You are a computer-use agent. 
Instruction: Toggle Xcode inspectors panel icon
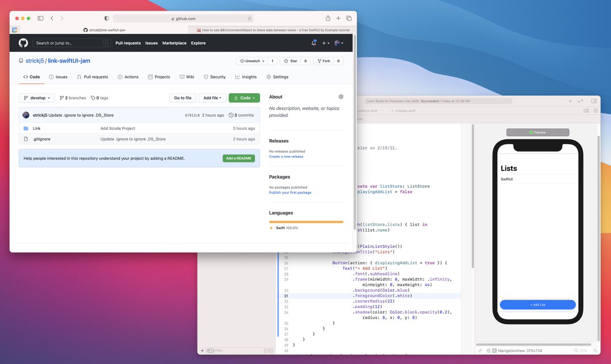pyautogui.click(x=595, y=101)
